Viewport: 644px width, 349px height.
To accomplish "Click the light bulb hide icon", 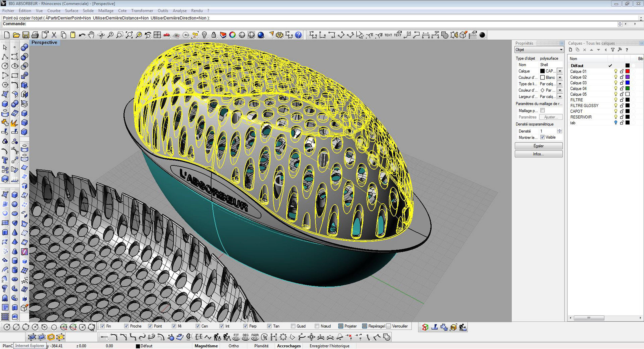I will 204,35.
